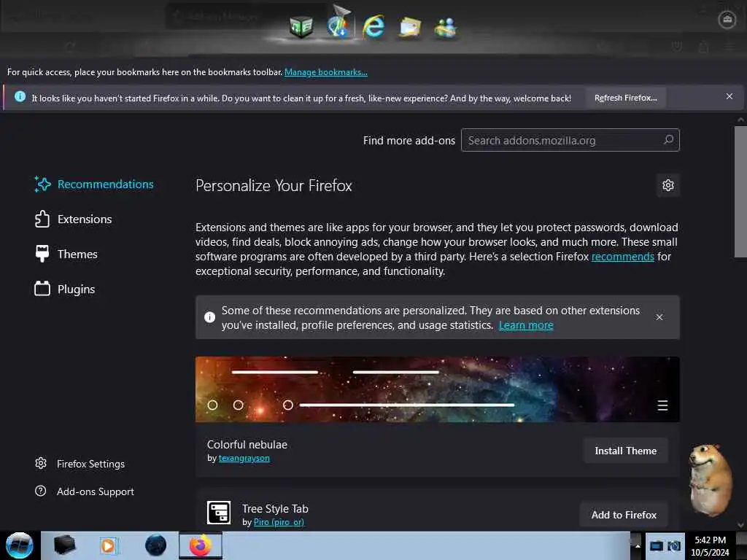Click the green cube icon in the dock
747x560 pixels.
coord(301,26)
